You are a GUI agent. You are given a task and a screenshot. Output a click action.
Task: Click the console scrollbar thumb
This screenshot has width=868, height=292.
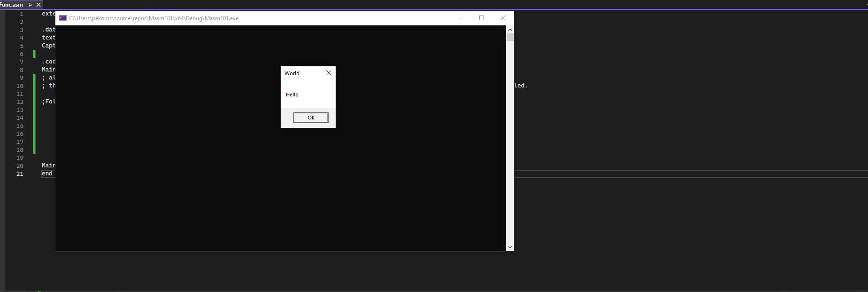point(510,38)
